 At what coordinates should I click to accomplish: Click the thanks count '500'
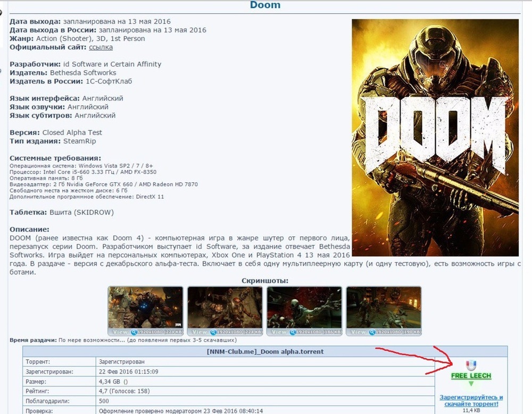pyautogui.click(x=104, y=401)
